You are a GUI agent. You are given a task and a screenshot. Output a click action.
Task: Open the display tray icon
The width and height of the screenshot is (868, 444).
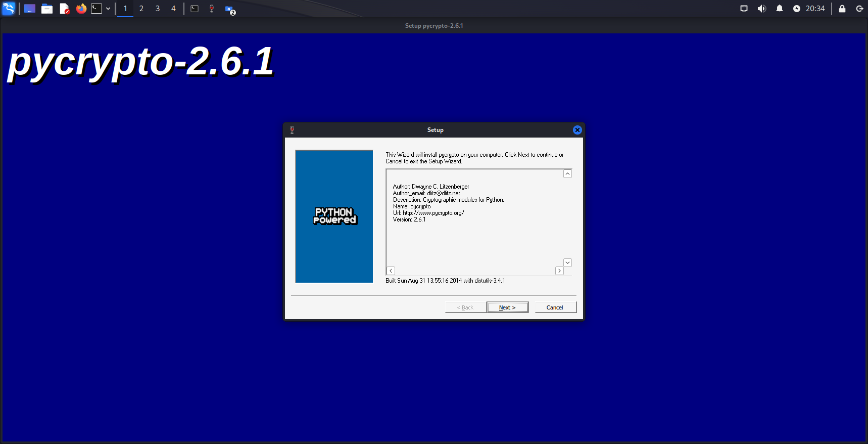(744, 9)
